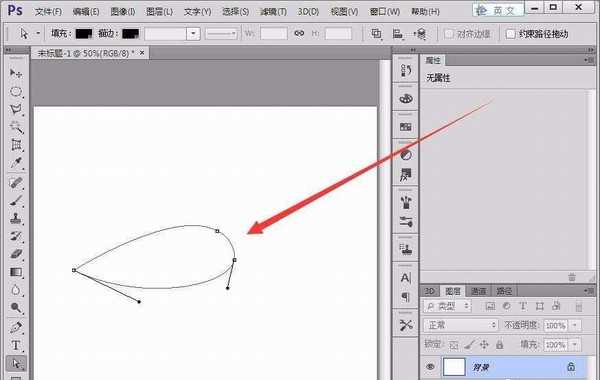Select the Eraser tool

[x=16, y=254]
